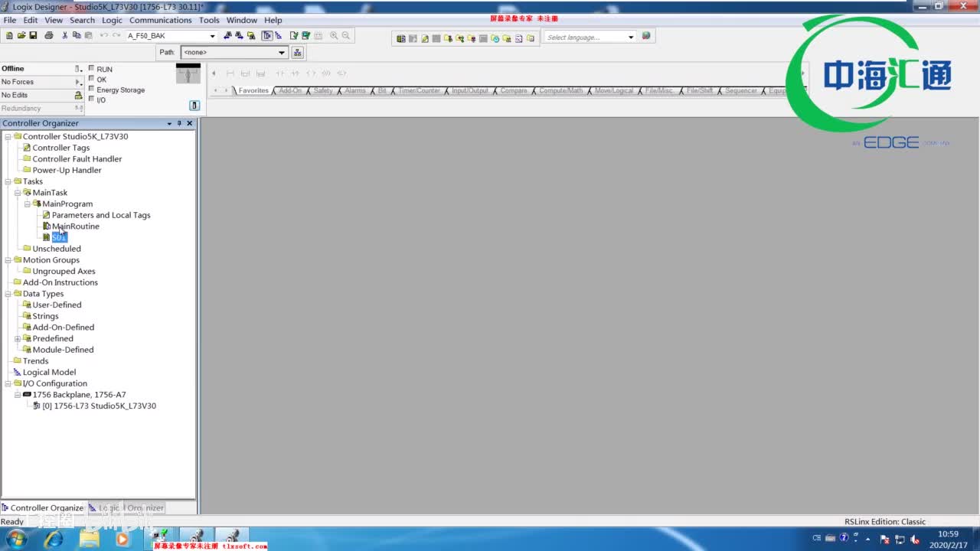Click the Zoom In magnifier icon

coord(334,36)
